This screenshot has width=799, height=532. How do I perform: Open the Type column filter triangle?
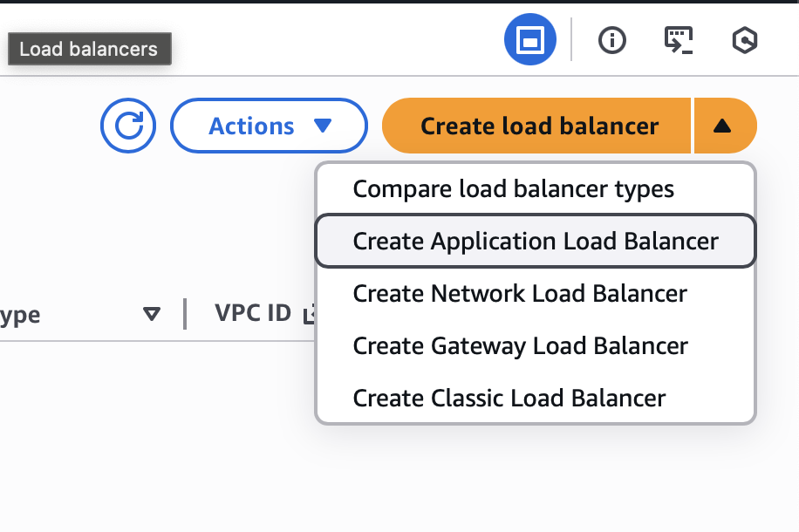click(152, 315)
